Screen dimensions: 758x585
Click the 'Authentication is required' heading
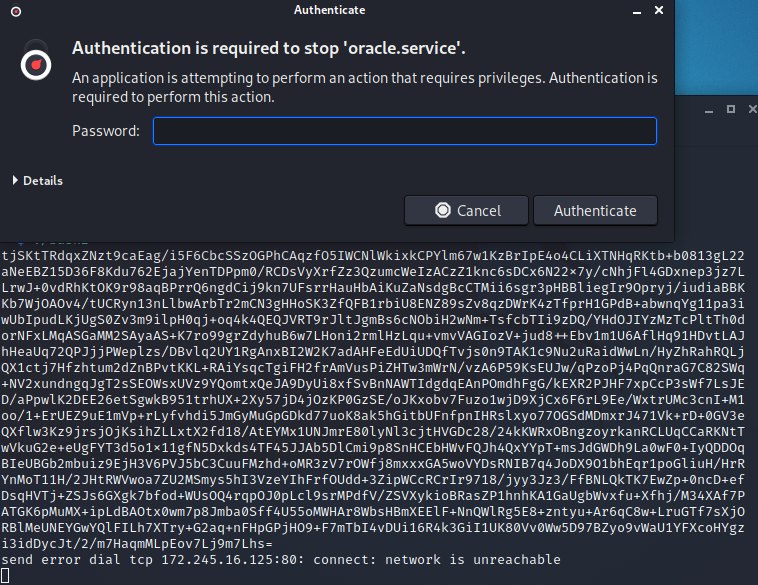click(269, 48)
